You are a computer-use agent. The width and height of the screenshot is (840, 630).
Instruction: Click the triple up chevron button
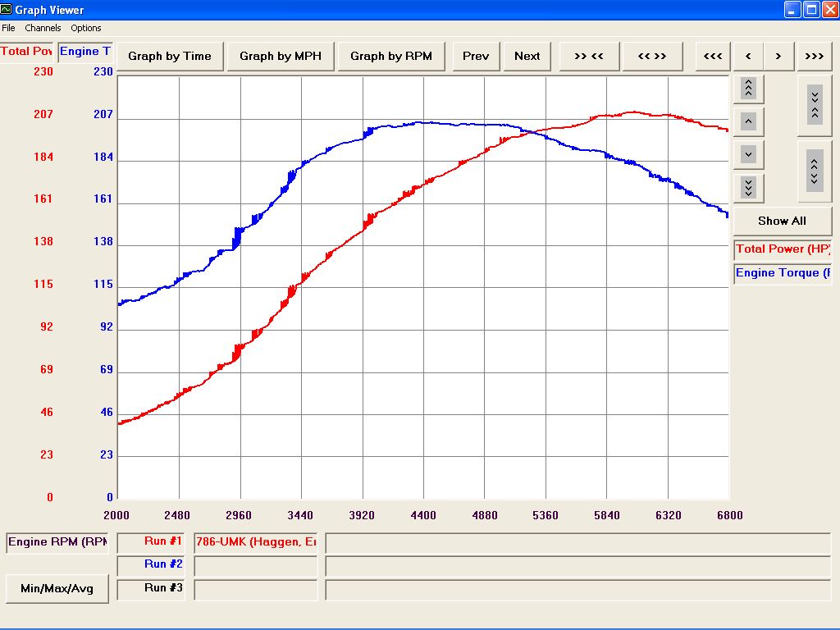[748, 88]
